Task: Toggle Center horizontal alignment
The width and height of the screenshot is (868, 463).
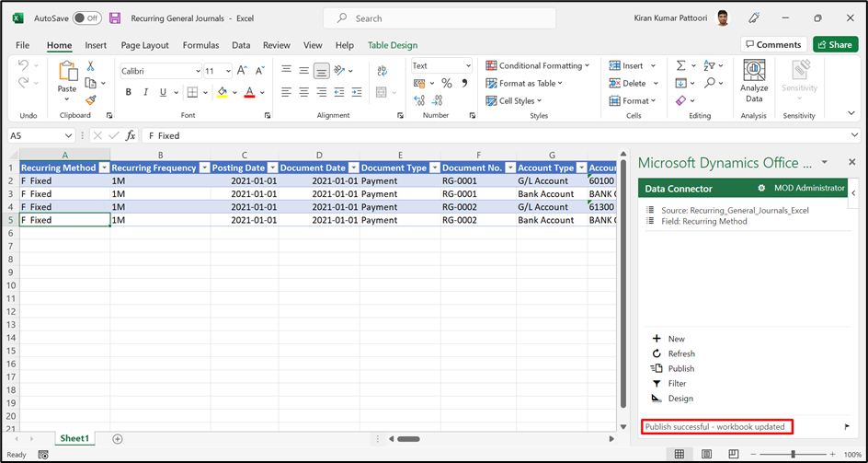Action: (x=304, y=92)
